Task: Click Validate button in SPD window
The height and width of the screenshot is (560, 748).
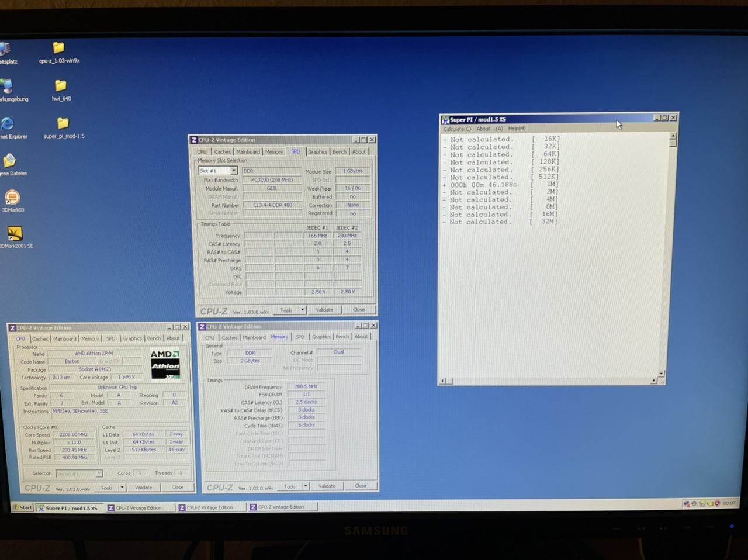Action: tap(324, 310)
